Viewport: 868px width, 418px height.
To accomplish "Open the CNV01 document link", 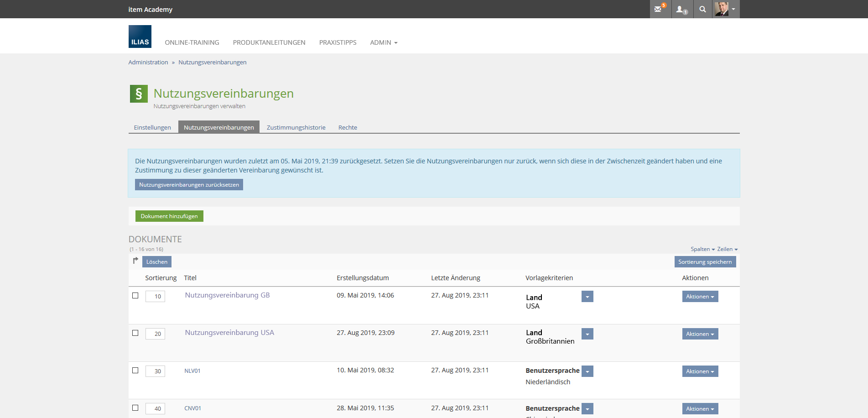I will point(192,408).
